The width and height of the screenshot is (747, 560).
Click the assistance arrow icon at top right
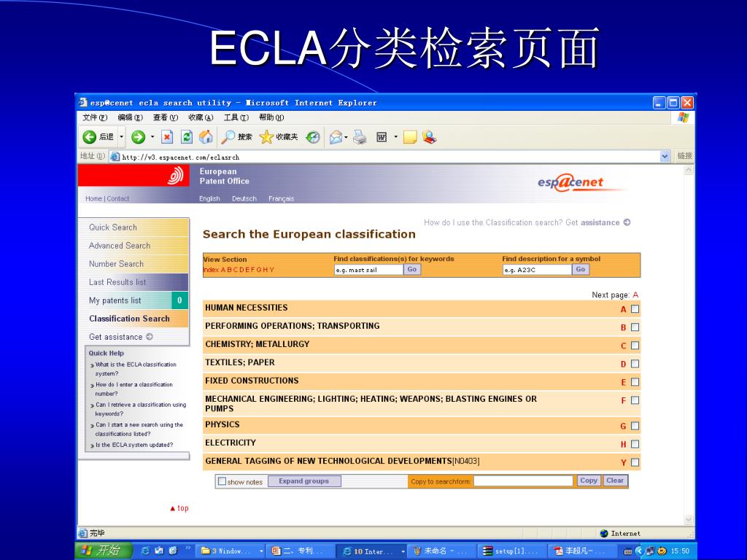tap(627, 222)
